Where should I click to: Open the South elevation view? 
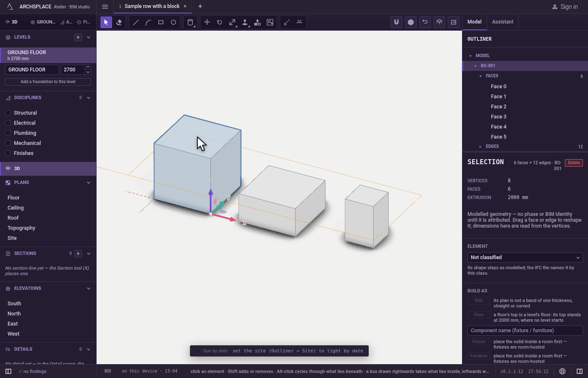tap(14, 304)
